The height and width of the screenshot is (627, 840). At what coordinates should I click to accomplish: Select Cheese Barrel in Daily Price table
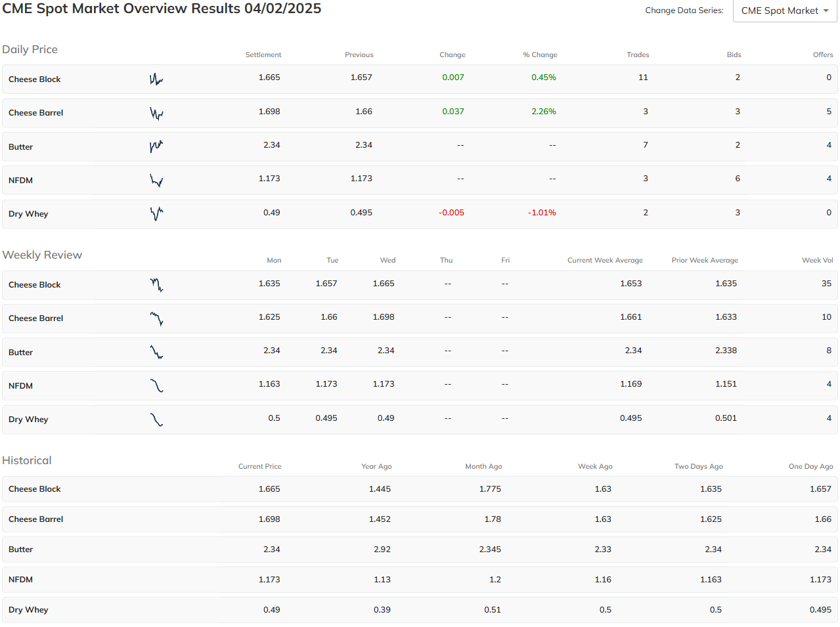35,113
